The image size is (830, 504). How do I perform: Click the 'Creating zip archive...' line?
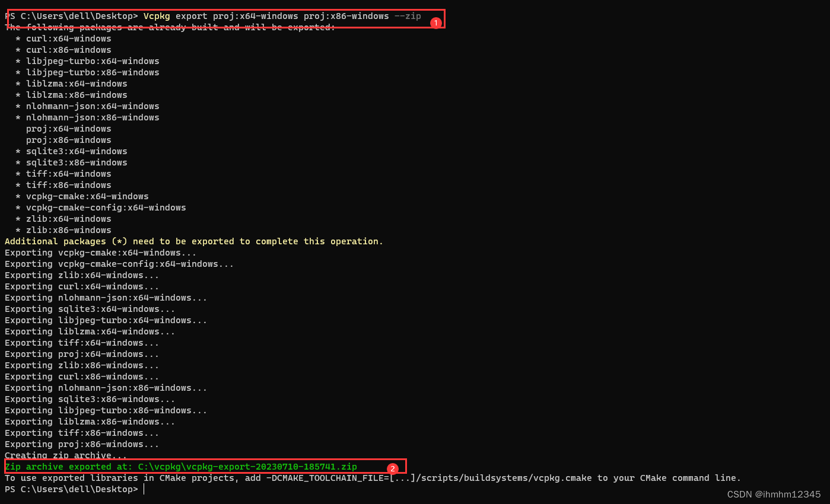66,455
